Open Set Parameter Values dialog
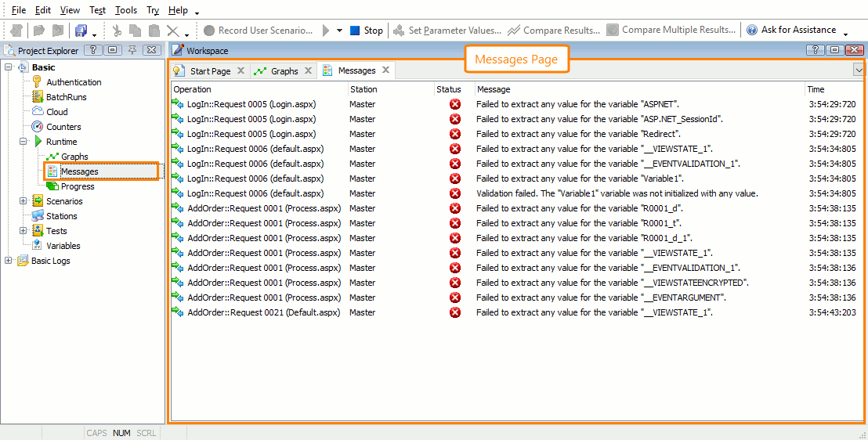The height and width of the screenshot is (440, 868). pyautogui.click(x=447, y=31)
